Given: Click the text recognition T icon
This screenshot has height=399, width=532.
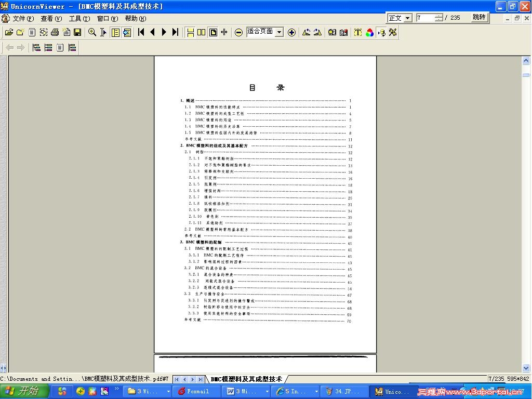Looking at the screenshot, I should pos(358,32).
